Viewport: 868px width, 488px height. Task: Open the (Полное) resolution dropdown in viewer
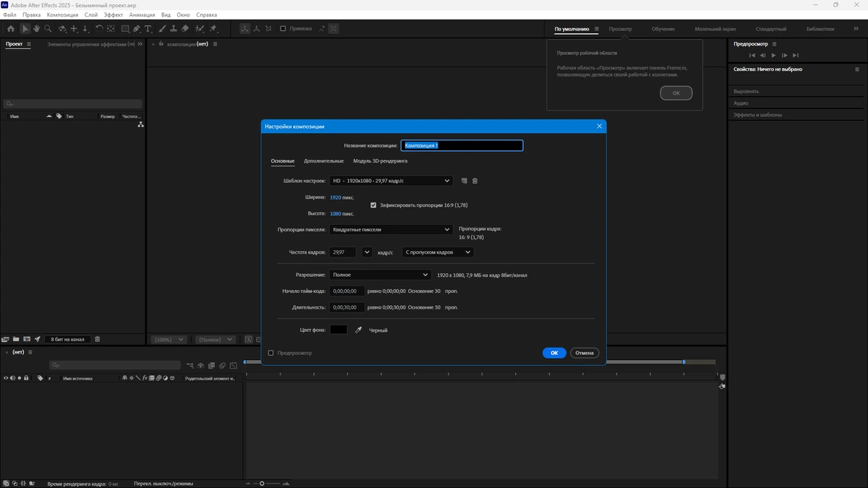tap(216, 339)
